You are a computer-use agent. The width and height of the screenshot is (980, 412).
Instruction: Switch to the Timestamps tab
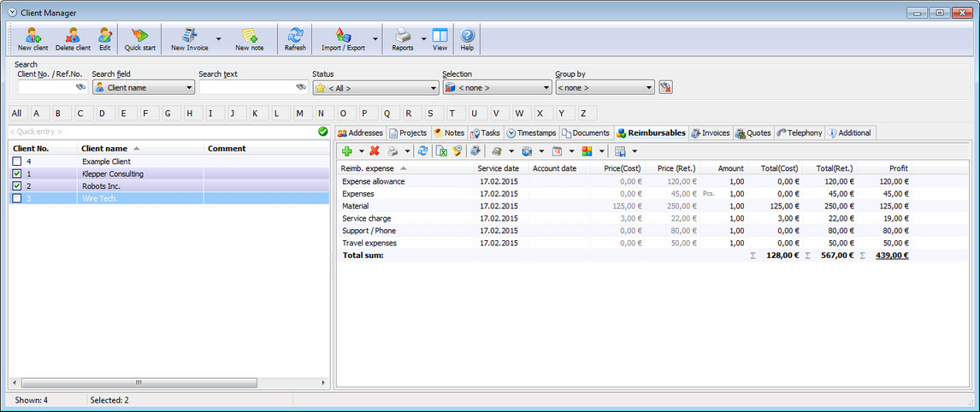pos(531,132)
